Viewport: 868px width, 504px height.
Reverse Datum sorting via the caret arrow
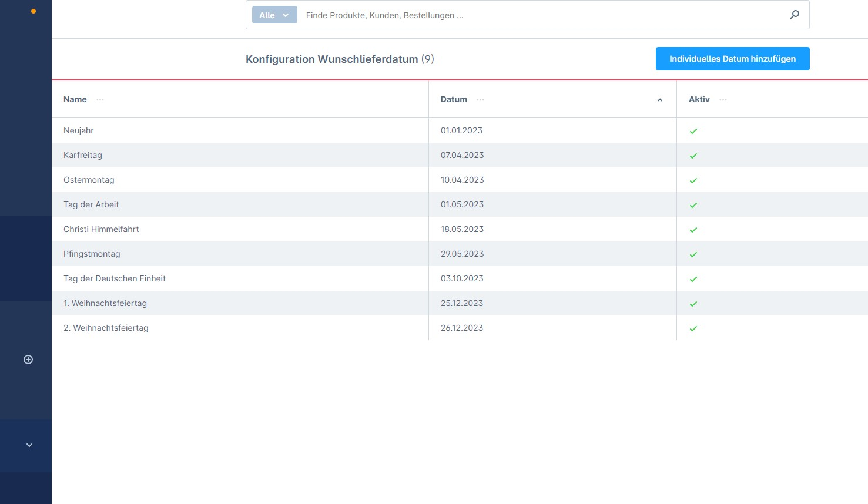[659, 99]
